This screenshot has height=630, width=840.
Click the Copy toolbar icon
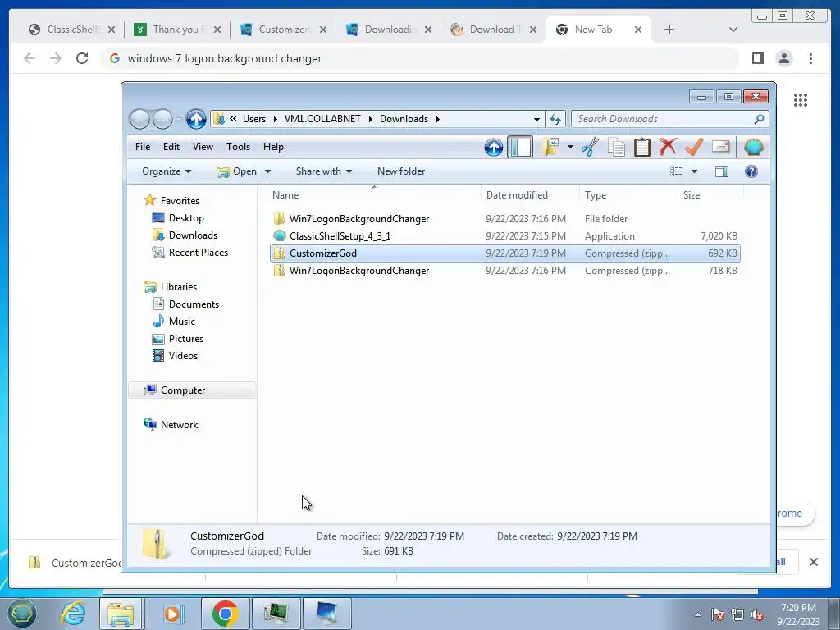[616, 147]
